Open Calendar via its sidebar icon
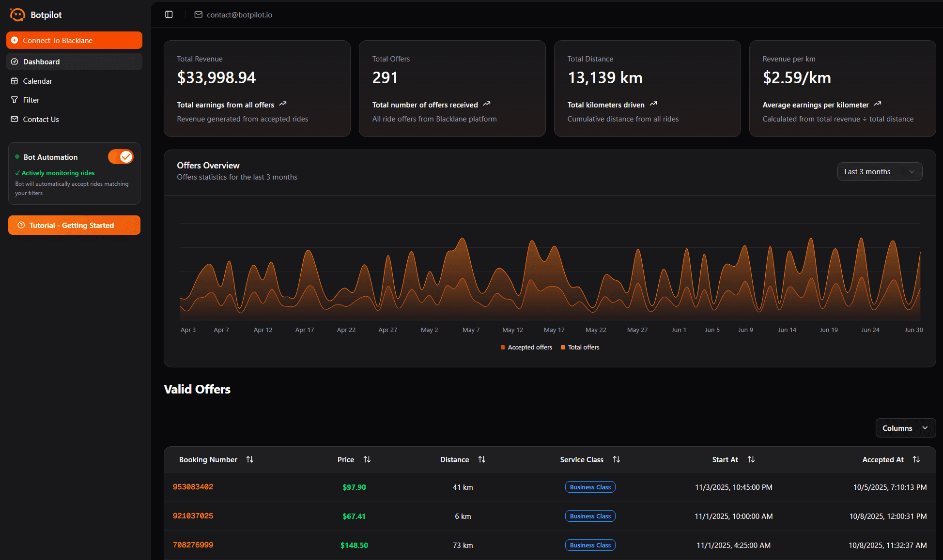Viewport: 943px width, 560px height. [x=15, y=81]
